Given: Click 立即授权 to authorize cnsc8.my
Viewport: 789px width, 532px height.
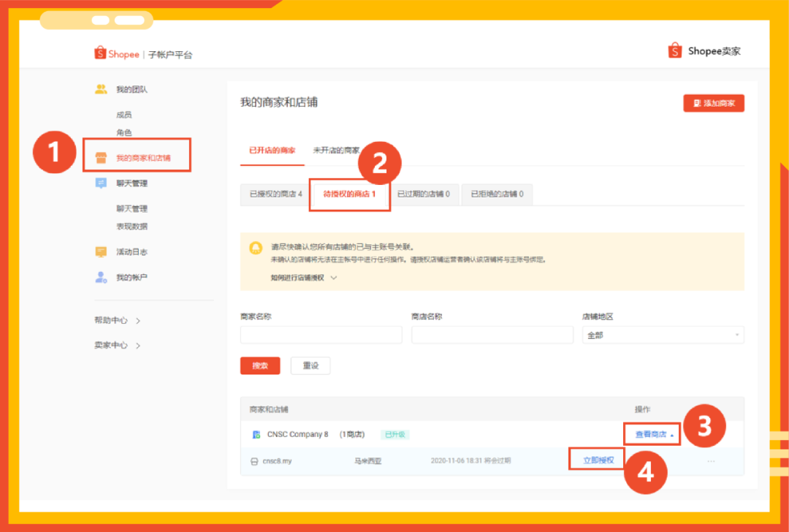Looking at the screenshot, I should click(597, 459).
